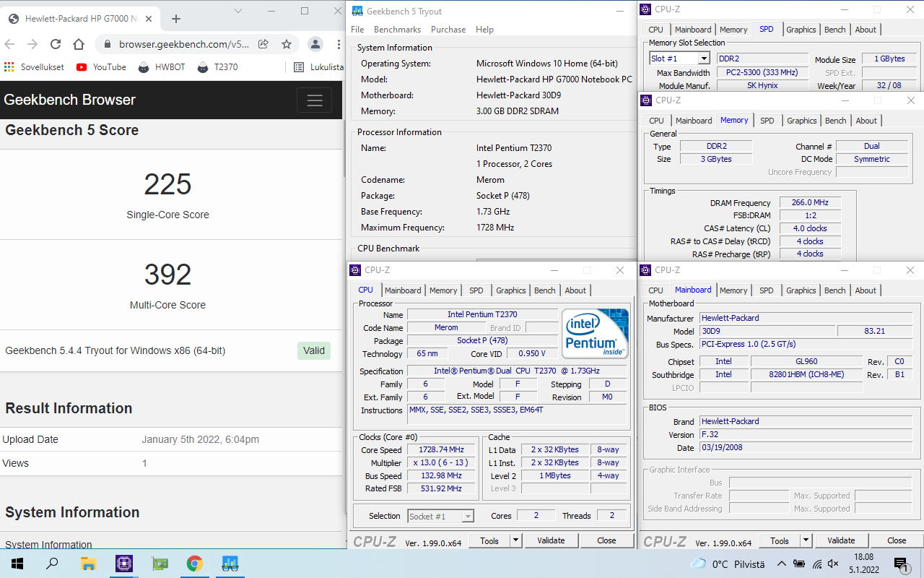Viewport: 924px width, 578px height.
Task: Click the Intel Pentium inside logo
Action: tap(596, 333)
